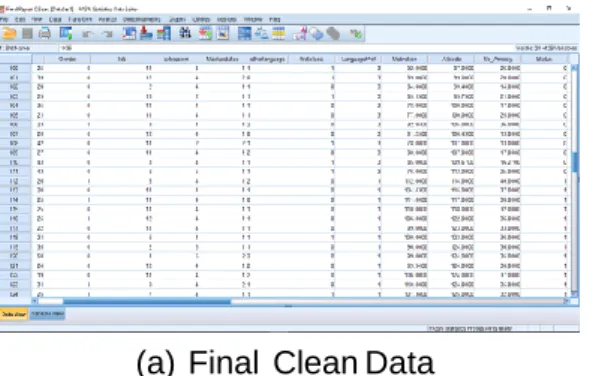Viewport: 590px width, 376px height.
Task: Click the Redo arrow icon
Action: point(108,34)
